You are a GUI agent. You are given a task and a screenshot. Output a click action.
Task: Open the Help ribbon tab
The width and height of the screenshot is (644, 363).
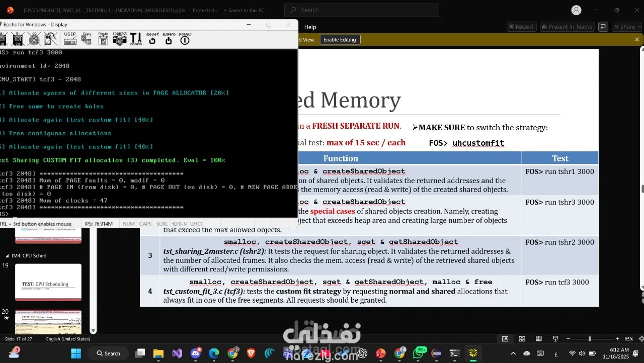[x=310, y=27]
